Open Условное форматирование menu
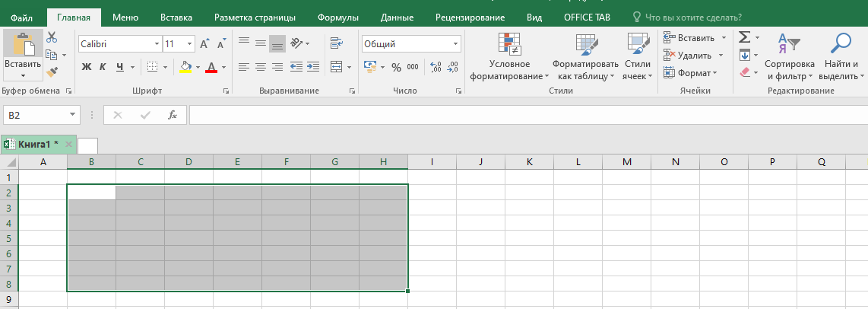This screenshot has width=868, height=309. click(509, 56)
